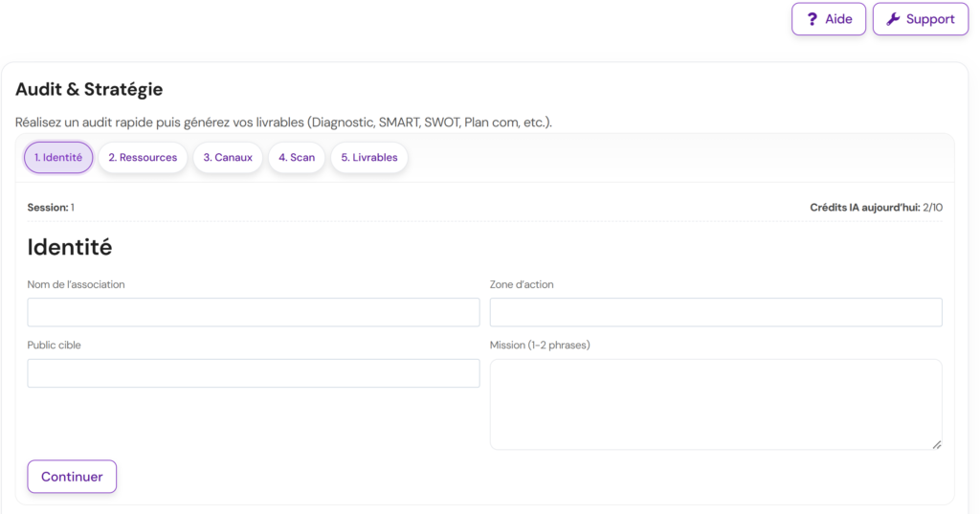Click the Mission textarea resize handle

coord(937,444)
